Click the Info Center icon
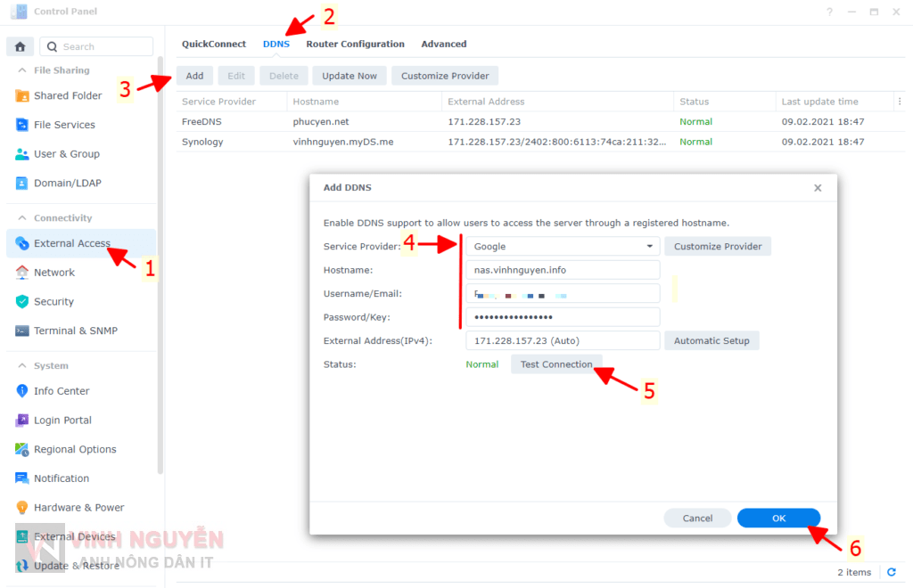 (22, 391)
